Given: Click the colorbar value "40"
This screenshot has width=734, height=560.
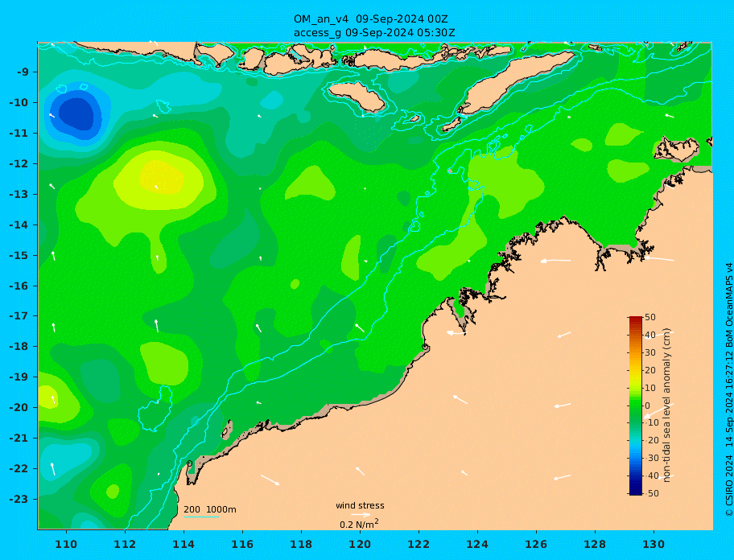Looking at the screenshot, I should pyautogui.click(x=650, y=335).
